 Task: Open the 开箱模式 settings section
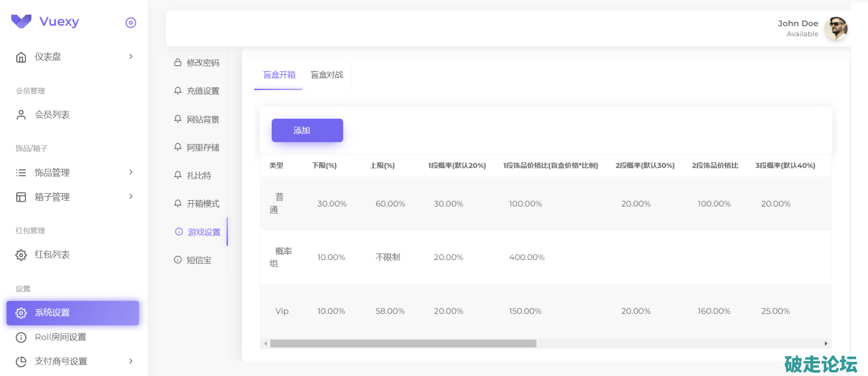pos(203,204)
